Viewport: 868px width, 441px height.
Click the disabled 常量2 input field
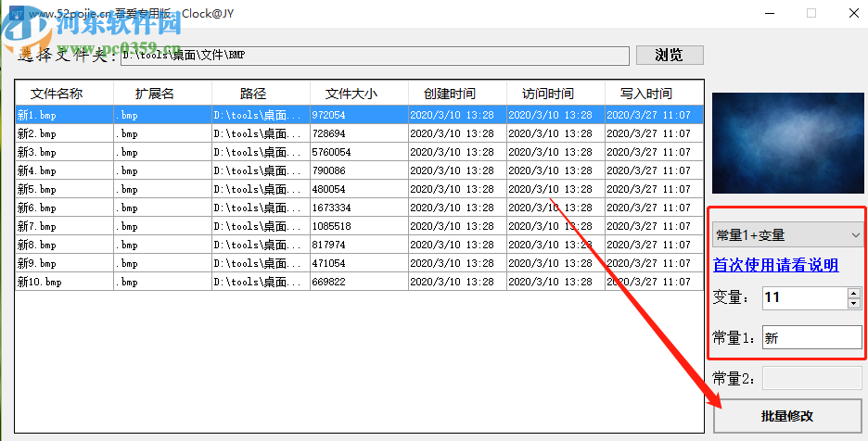pos(812,379)
